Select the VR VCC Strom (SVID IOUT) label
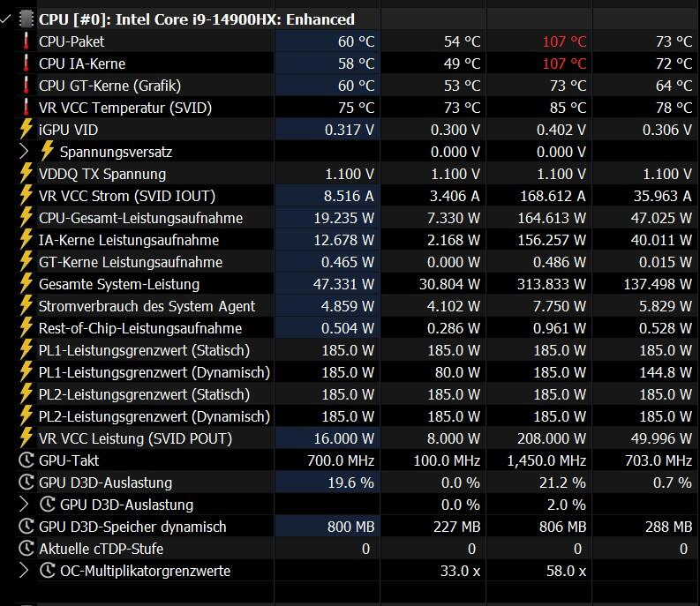 127,196
